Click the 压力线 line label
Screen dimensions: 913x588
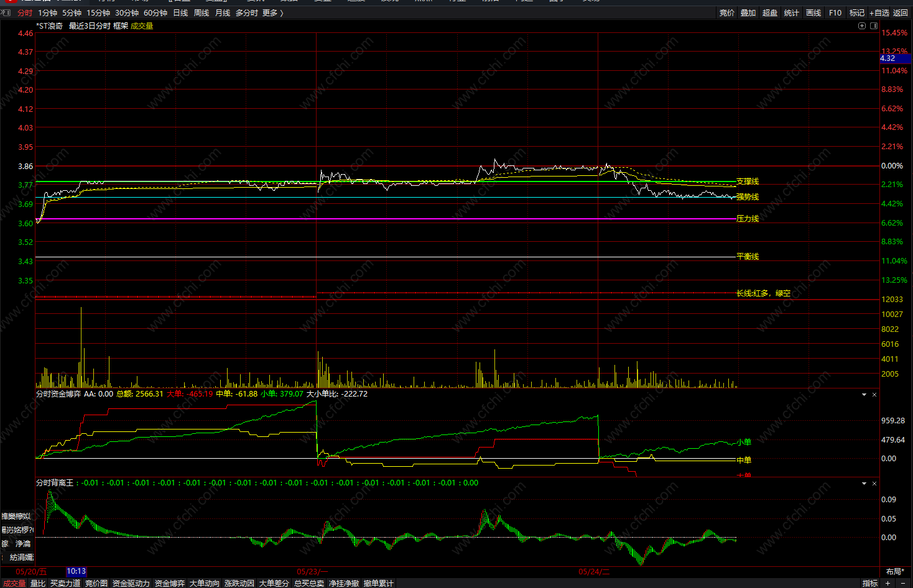748,219
